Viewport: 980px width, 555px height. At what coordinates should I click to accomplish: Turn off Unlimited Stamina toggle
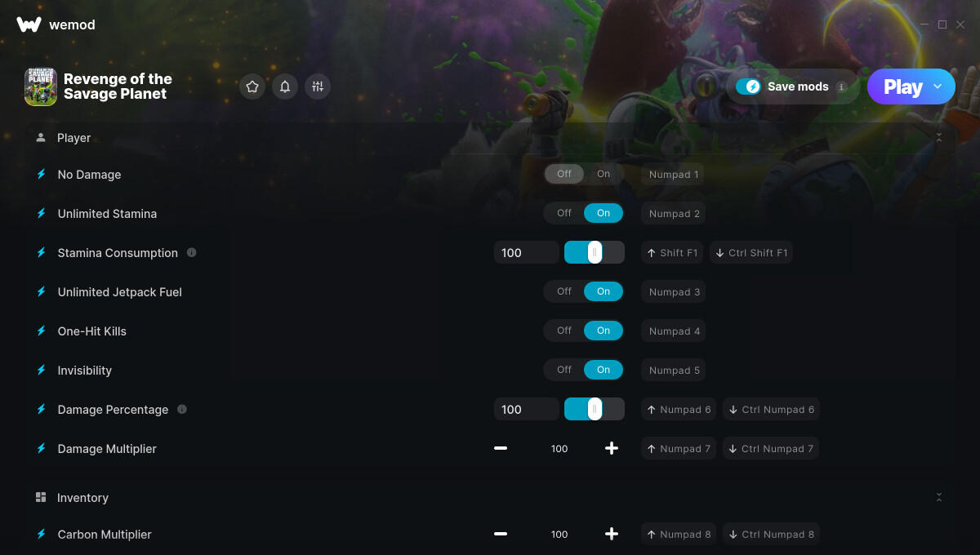(x=564, y=213)
